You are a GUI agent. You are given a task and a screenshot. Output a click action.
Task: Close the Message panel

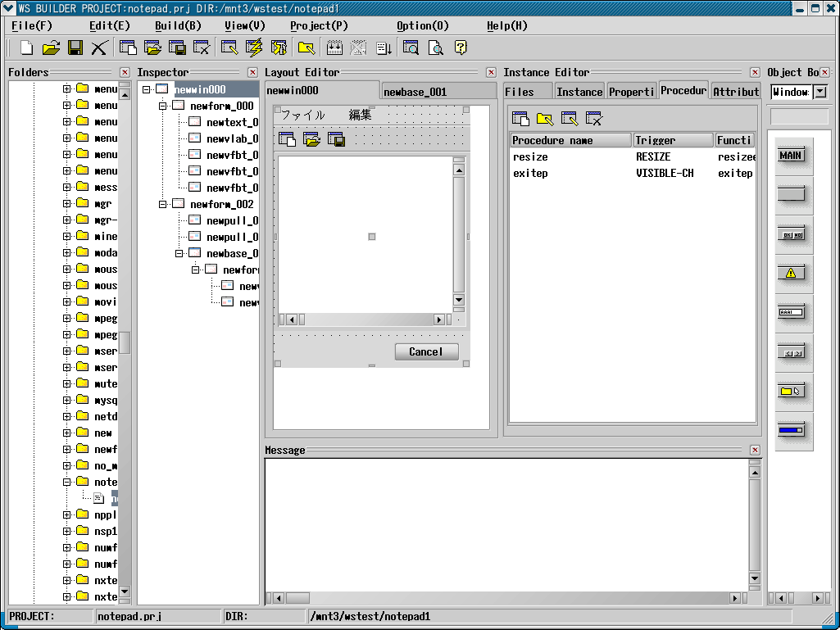click(755, 450)
